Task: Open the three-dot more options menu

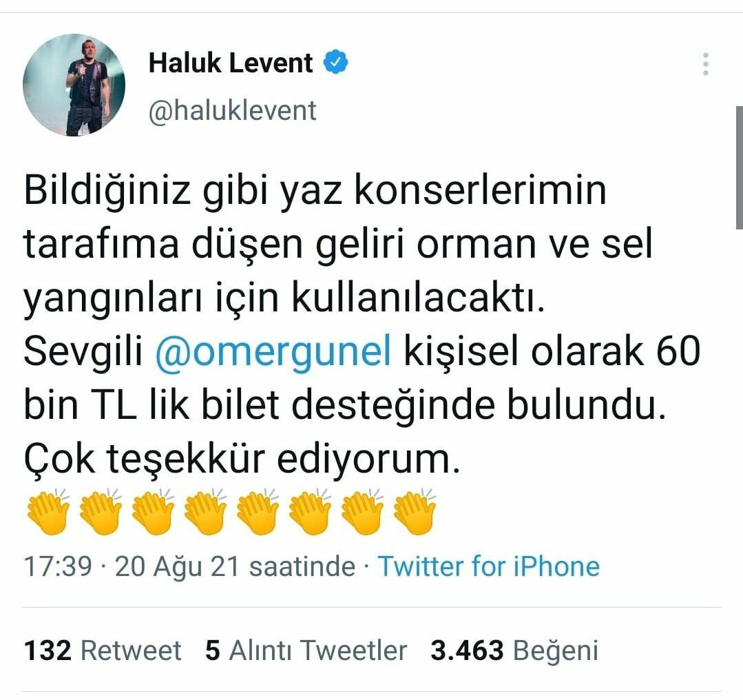Action: 706,64
